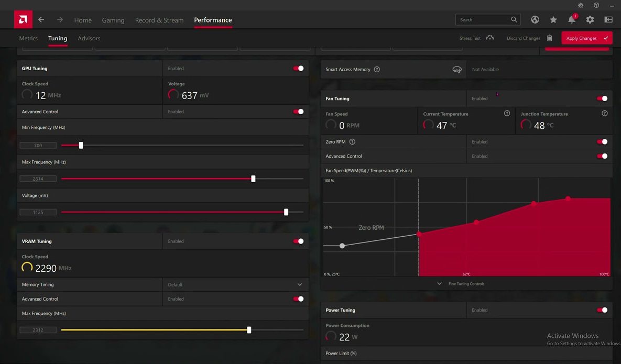Toggle GPU Advanced Control switch
The image size is (621, 364).
coord(298,112)
